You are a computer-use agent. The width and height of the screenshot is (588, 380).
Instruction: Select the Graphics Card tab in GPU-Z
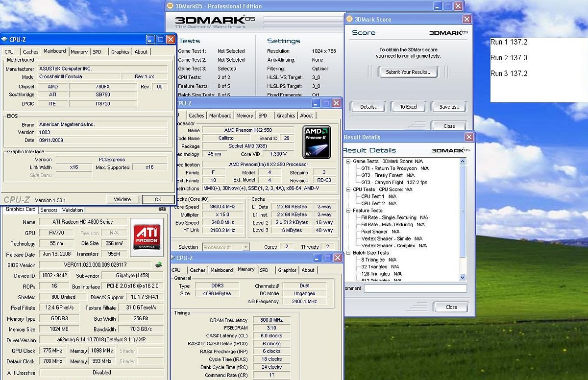(21, 209)
